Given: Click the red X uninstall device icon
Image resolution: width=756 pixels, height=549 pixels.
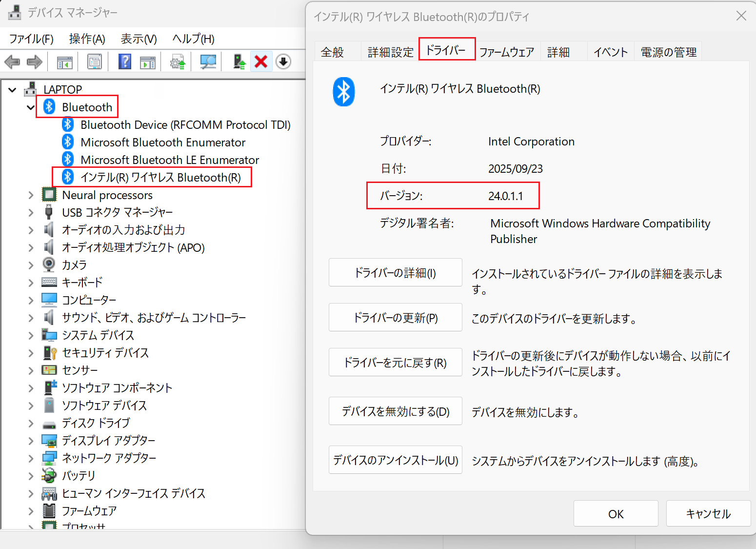Looking at the screenshot, I should [x=261, y=62].
